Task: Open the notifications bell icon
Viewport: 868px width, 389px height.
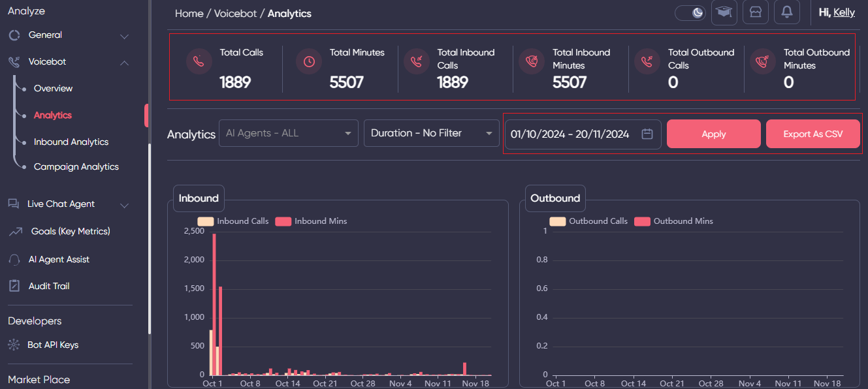Action: [786, 12]
